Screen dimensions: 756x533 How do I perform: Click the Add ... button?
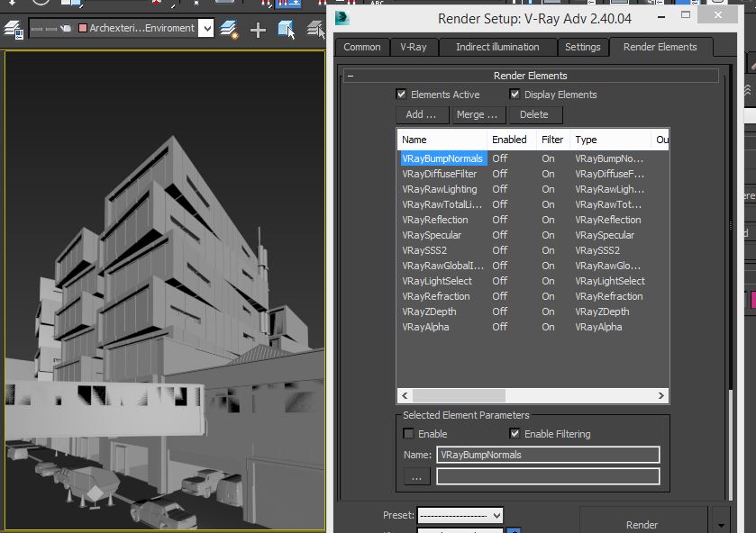[x=422, y=114]
